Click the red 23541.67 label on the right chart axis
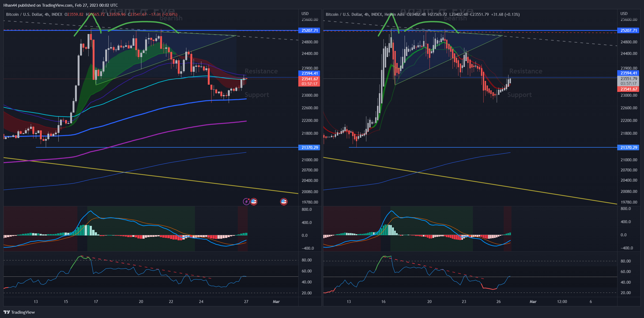Screen dimensions: 644x318 628,89
